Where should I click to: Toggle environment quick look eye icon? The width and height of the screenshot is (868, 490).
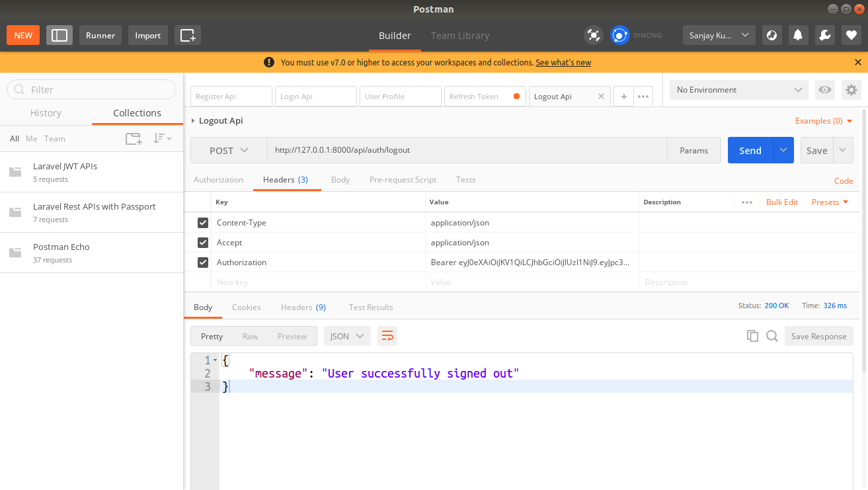coord(824,90)
